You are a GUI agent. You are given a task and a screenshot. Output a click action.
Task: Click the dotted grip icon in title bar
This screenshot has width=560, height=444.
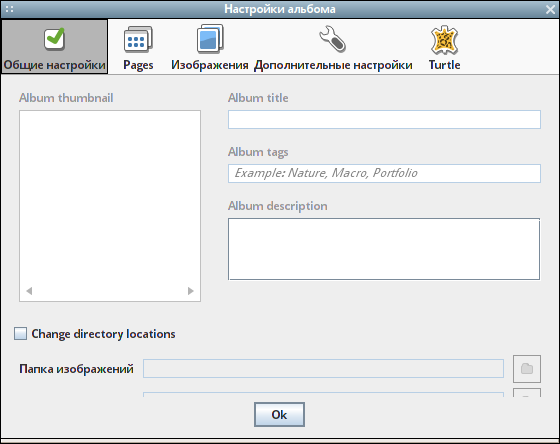click(10, 9)
